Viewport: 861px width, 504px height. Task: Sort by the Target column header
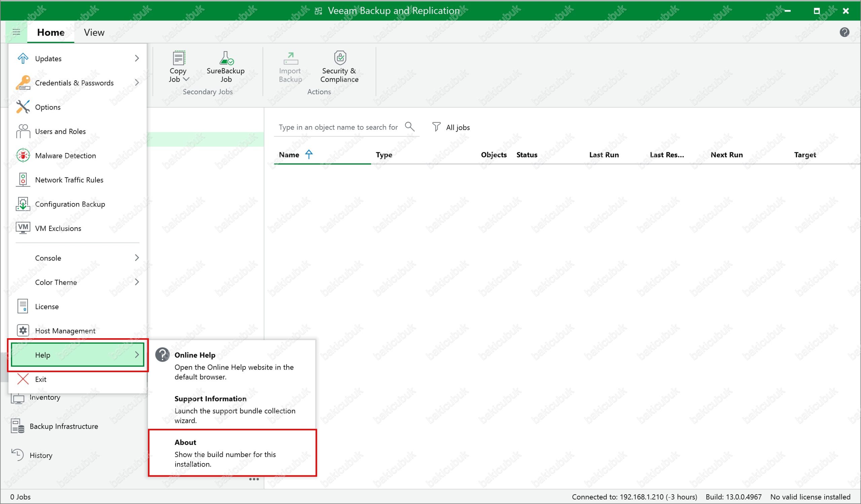tap(804, 155)
